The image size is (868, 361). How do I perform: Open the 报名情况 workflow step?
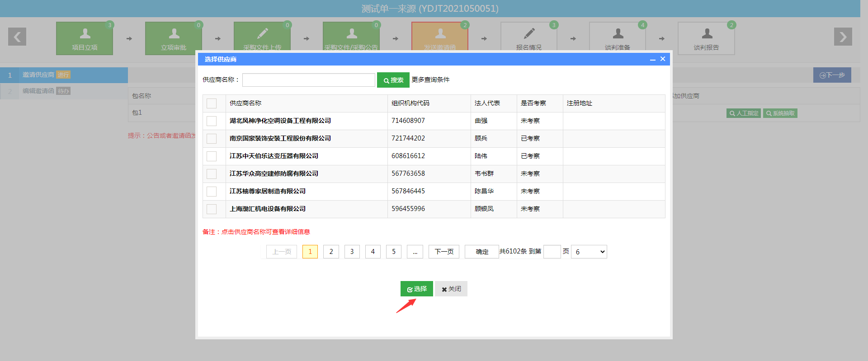click(529, 36)
